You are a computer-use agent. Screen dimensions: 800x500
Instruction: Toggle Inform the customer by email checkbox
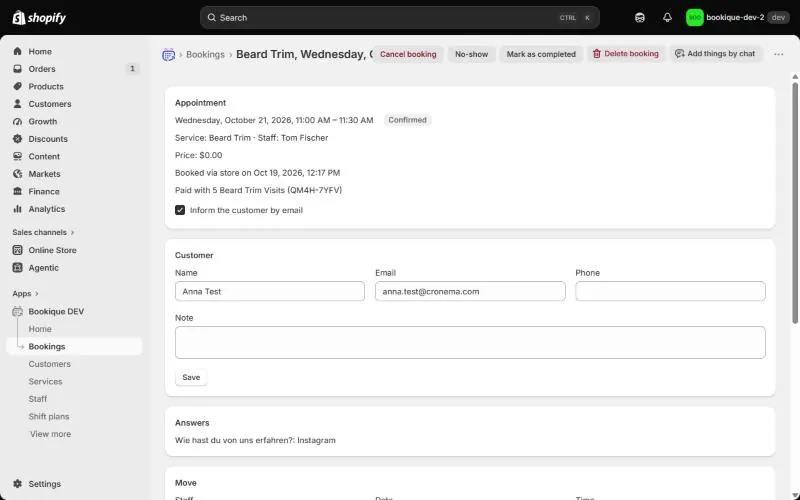(x=180, y=210)
